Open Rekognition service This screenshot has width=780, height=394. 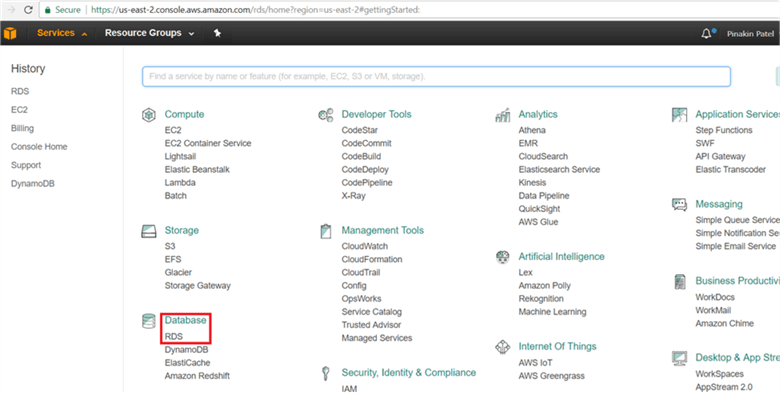pos(541,298)
